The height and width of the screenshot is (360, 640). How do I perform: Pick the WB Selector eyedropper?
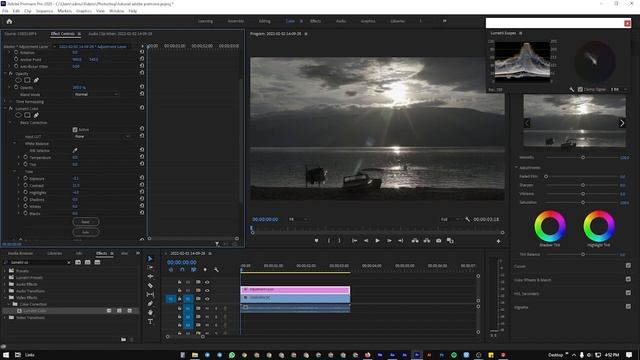point(75,150)
